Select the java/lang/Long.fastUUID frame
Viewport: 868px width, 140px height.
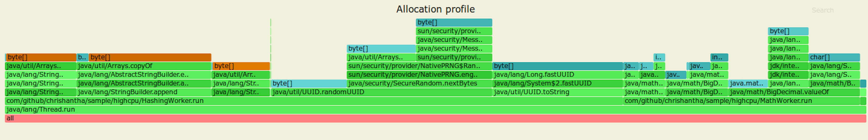(x=557, y=74)
